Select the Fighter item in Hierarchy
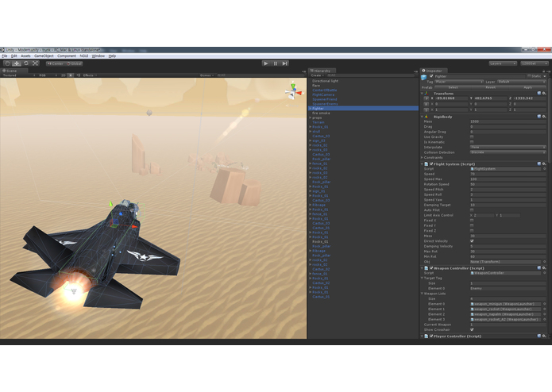The height and width of the screenshot is (392, 552). coord(363,108)
